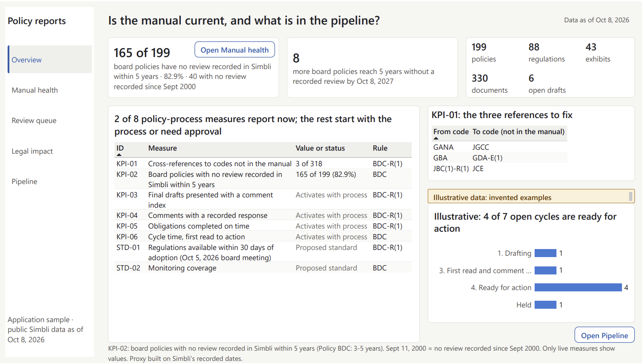Click the GANA from-code cell
Image resolution: width=642 pixels, height=364 pixels.
(x=443, y=147)
